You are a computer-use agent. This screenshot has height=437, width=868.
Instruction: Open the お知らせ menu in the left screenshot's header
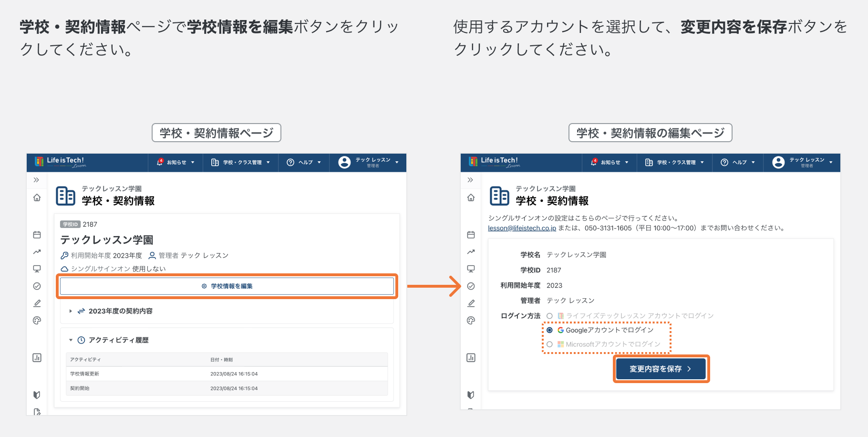[x=176, y=163]
